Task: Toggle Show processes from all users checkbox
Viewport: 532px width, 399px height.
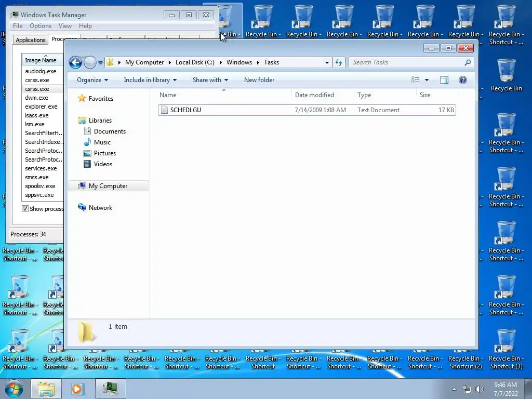Action: [x=25, y=209]
